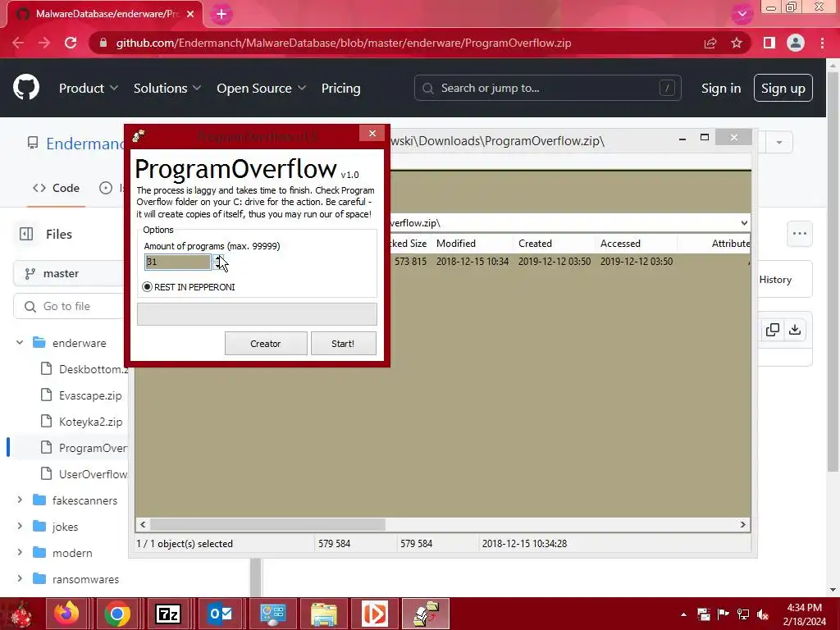Viewport: 840px width, 630px height.
Task: Sort 7-Zip list by Accessed column
Action: 636,243
